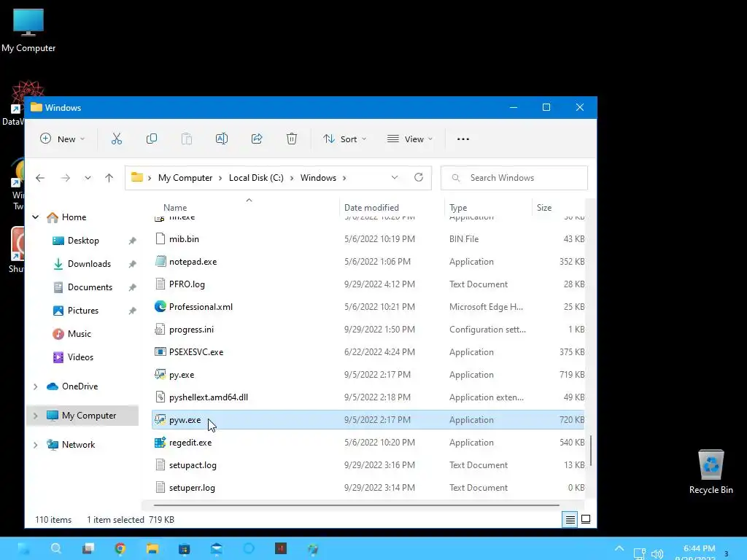Open the Sort dropdown menu

[344, 139]
